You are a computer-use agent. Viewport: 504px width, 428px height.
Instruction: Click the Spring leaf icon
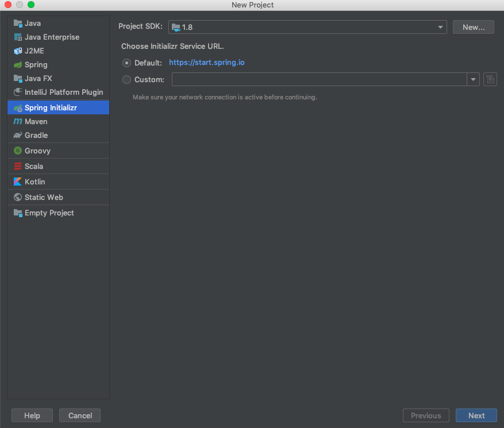point(18,65)
